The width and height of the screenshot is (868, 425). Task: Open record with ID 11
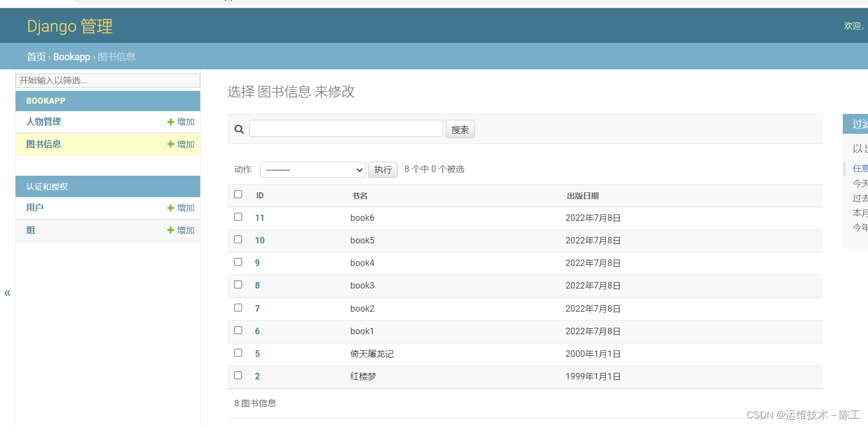point(260,218)
